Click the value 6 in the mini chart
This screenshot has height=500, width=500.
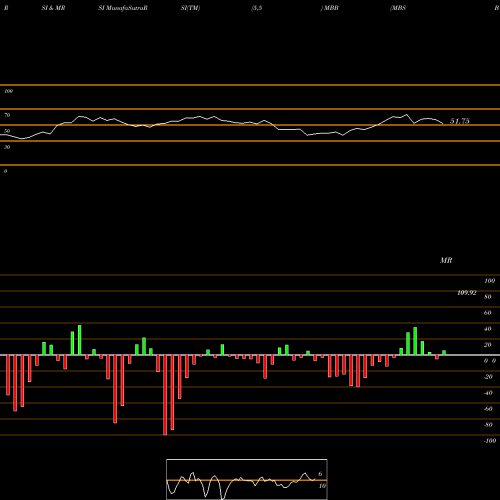tap(320, 474)
